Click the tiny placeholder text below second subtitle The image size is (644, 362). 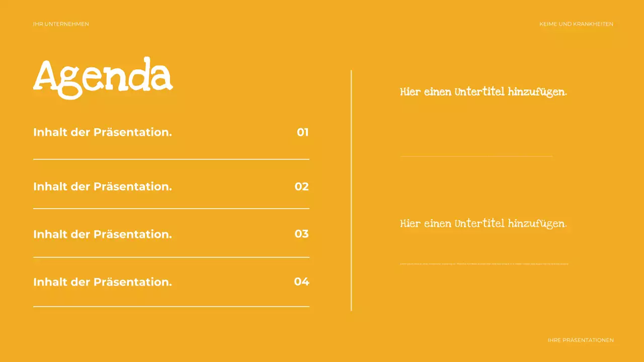[484, 263]
